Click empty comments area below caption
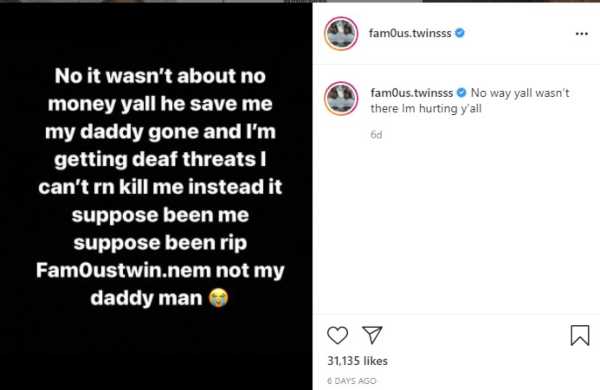This screenshot has width=600, height=390. coord(456,226)
